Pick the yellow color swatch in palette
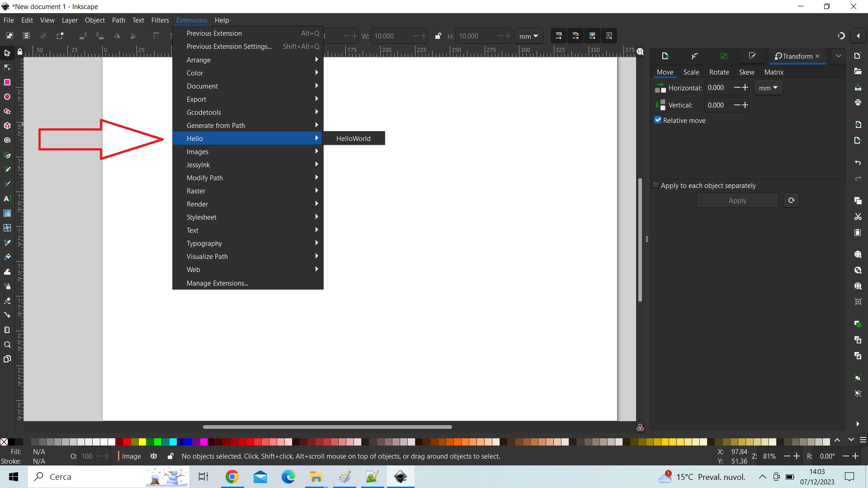Screen dimensions: 868x488 point(142,442)
